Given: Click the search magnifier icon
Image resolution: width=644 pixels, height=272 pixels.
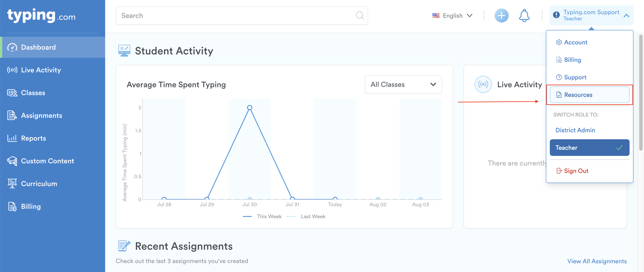Looking at the screenshot, I should pos(359,16).
